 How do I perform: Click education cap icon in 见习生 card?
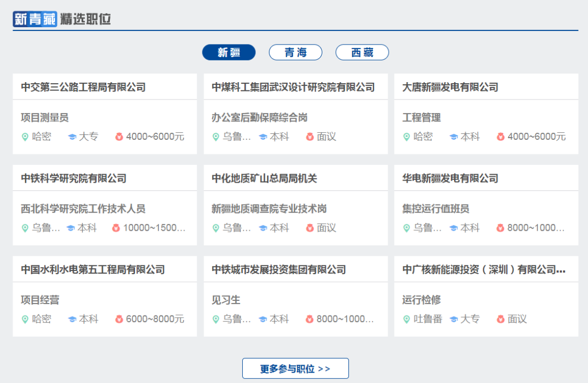263,319
